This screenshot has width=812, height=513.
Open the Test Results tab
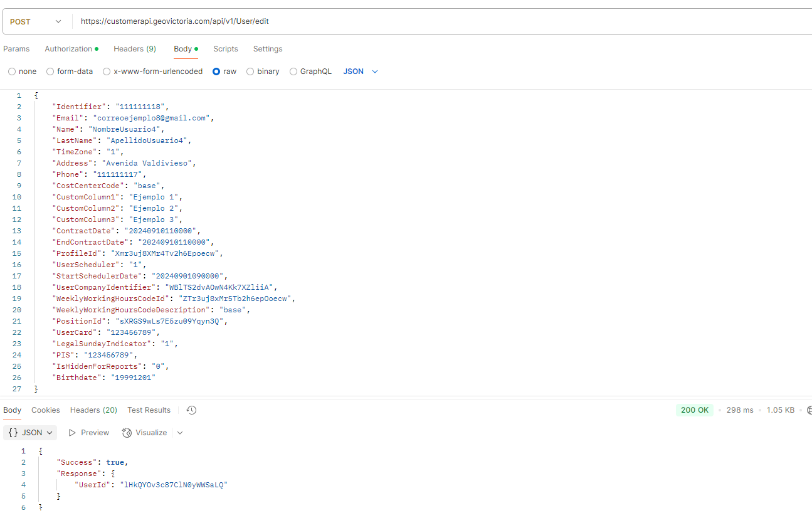coord(149,410)
